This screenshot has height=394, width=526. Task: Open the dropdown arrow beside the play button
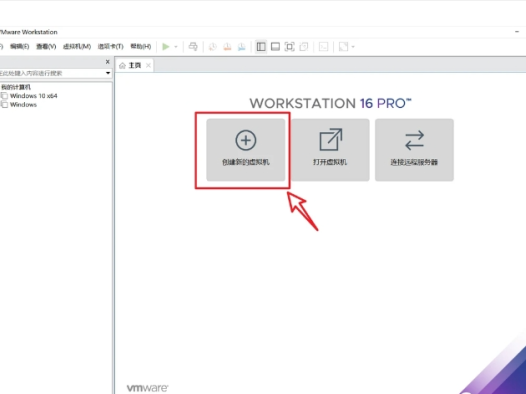(176, 47)
